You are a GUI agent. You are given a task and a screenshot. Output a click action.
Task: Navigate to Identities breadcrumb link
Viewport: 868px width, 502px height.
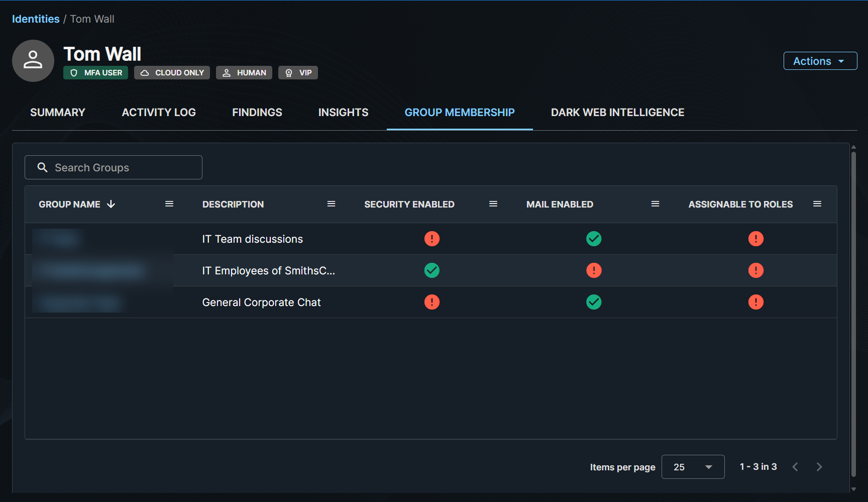[36, 19]
